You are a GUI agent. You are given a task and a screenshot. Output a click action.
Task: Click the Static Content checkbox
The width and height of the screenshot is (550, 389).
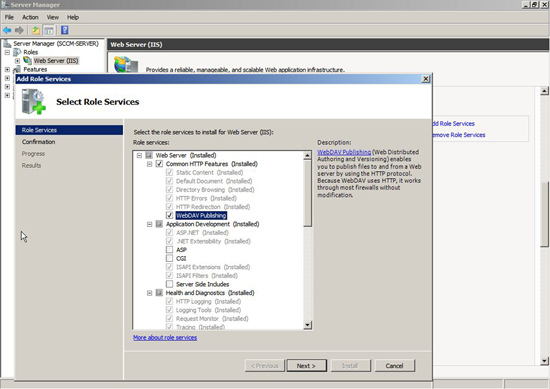[169, 172]
